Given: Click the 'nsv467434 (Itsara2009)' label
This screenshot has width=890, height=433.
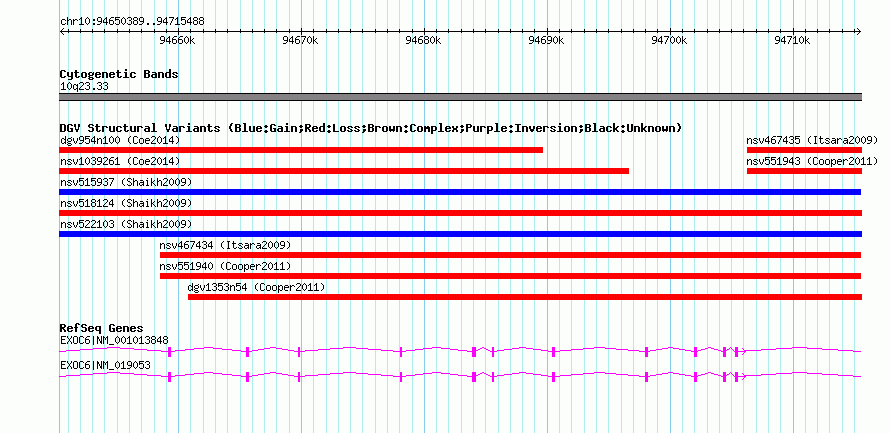Looking at the screenshot, I should coord(225,245).
